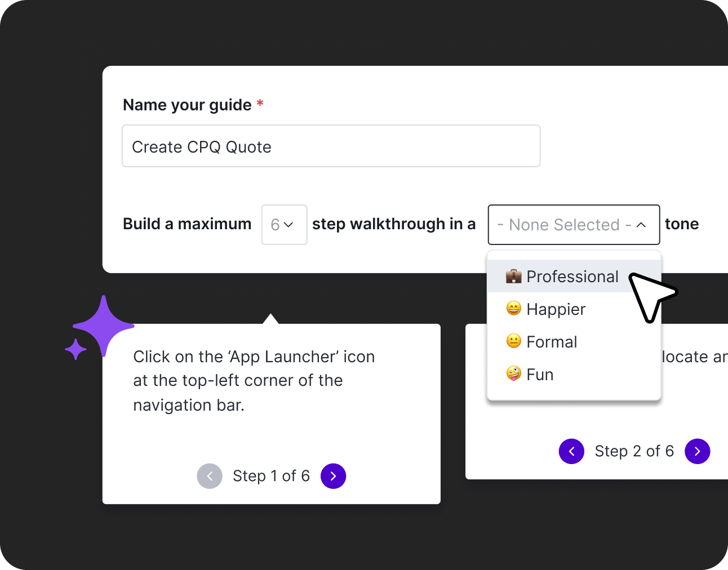This screenshot has width=728, height=570.
Task: Click the zany face emoji beside Fun
Action: 513,374
